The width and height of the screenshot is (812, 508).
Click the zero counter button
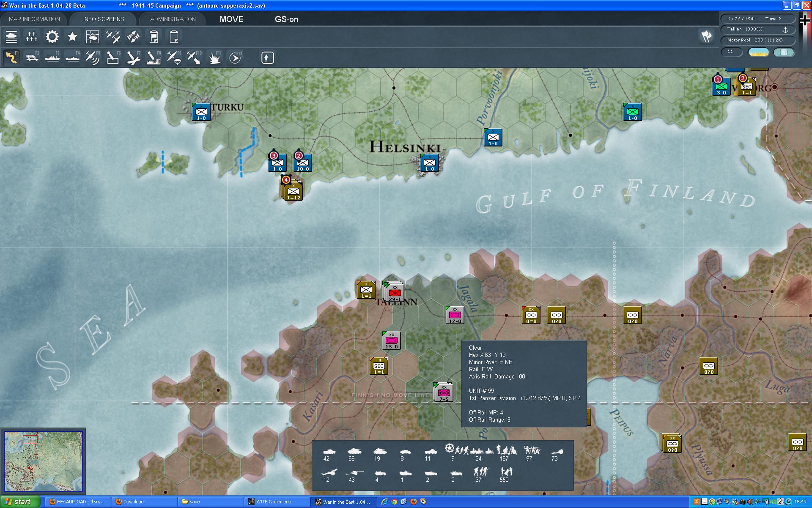784,52
